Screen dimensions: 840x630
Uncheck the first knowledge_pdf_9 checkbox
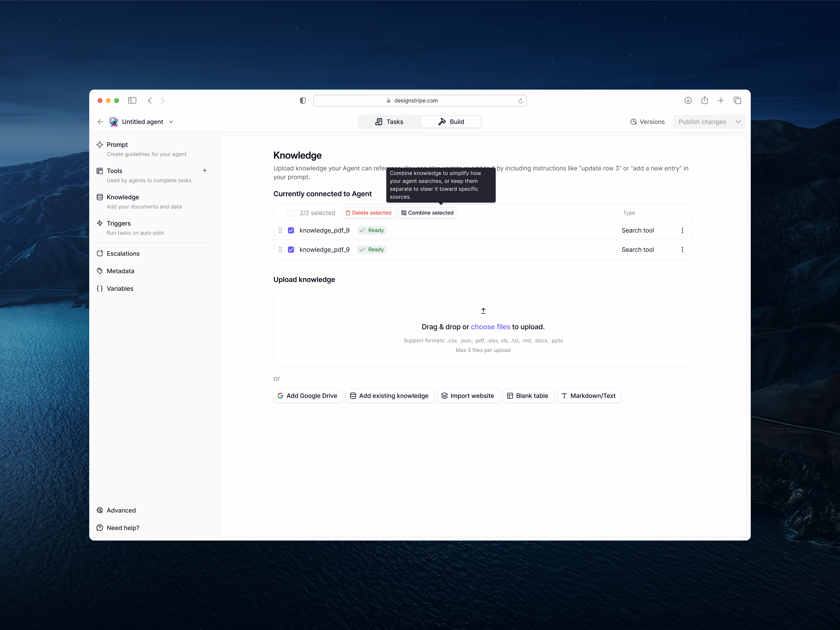coord(291,231)
